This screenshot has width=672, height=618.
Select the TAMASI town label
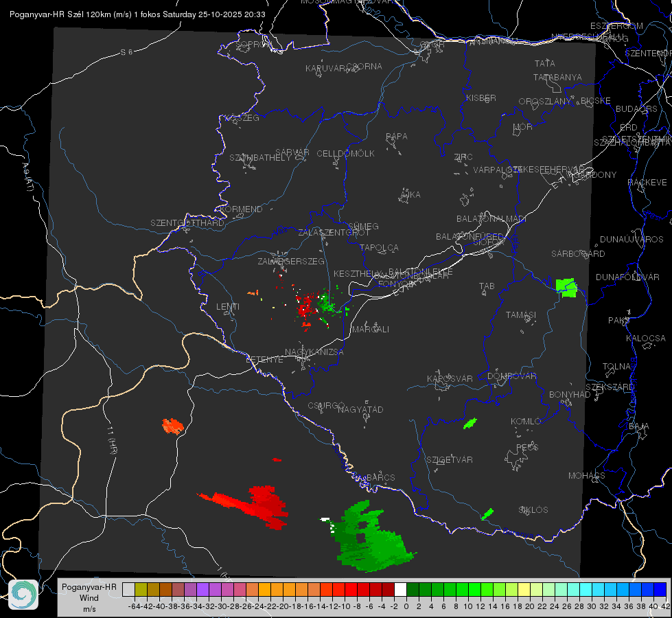click(521, 315)
